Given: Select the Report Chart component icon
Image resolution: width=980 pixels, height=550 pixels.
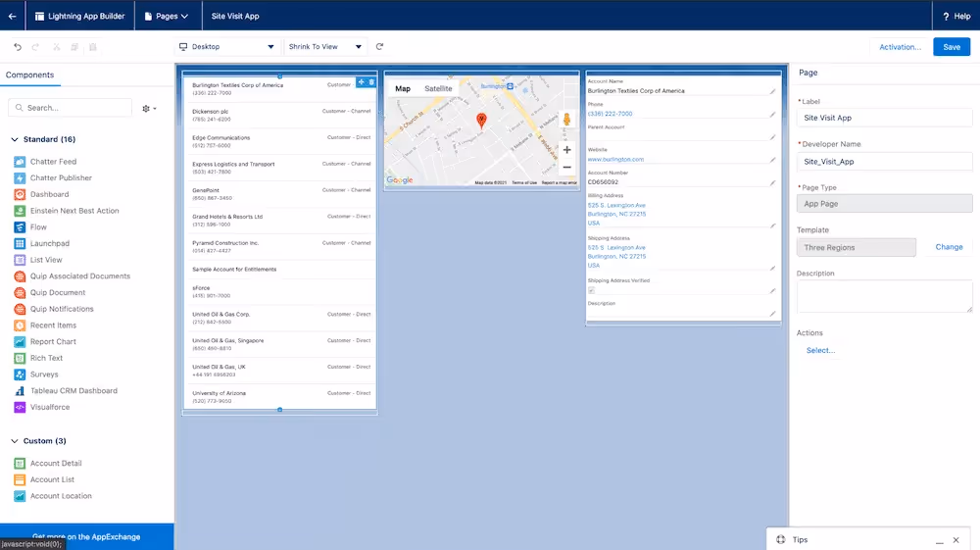Looking at the screenshot, I should [x=20, y=342].
